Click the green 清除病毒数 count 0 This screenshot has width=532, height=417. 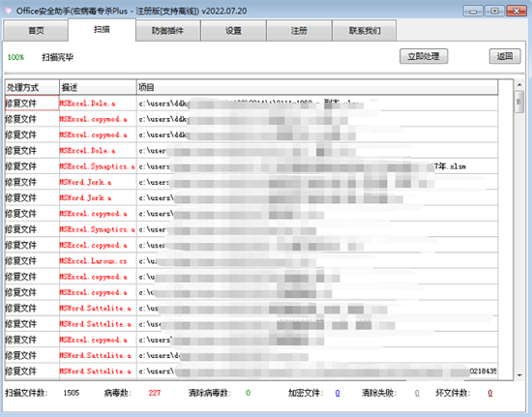point(248,393)
